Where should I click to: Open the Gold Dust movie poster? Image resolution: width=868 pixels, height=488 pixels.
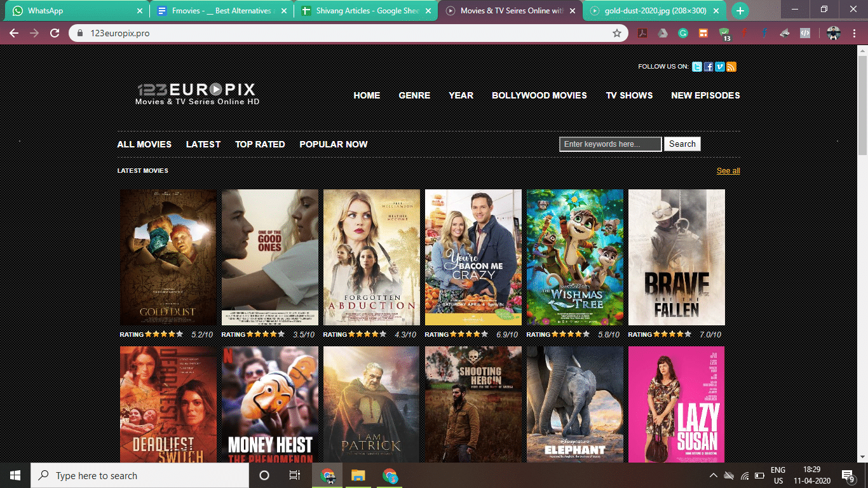pos(168,257)
